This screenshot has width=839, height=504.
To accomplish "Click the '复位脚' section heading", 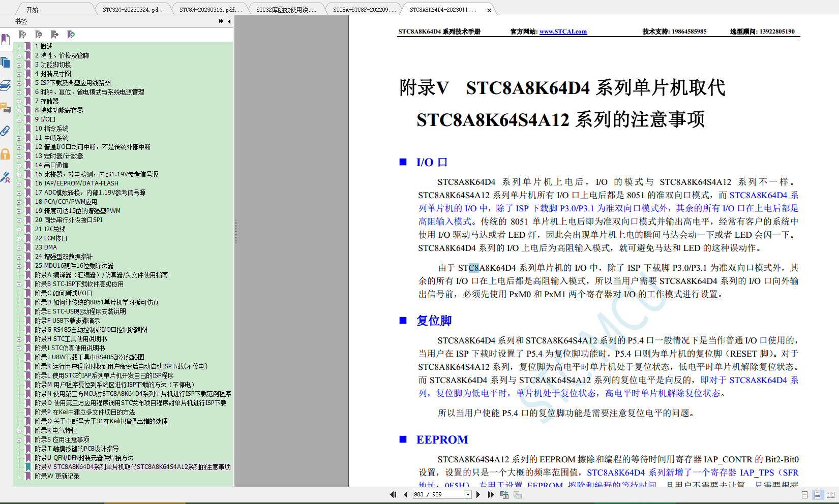I will tap(434, 321).
